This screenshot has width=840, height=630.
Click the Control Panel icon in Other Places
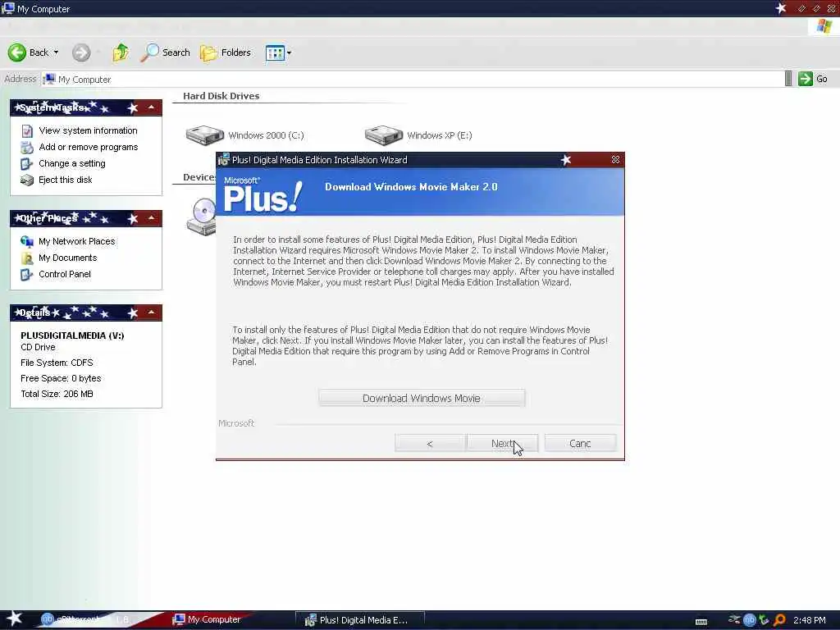click(x=27, y=275)
